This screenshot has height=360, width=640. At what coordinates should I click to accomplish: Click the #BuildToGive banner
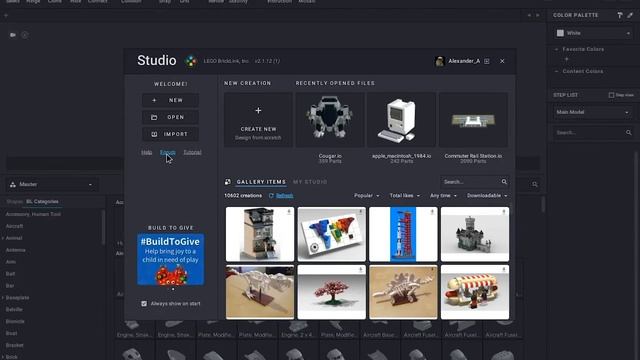point(171,259)
